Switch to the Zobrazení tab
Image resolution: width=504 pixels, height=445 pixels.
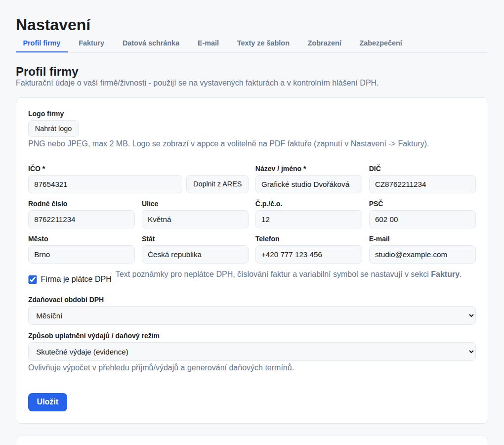[x=324, y=43]
